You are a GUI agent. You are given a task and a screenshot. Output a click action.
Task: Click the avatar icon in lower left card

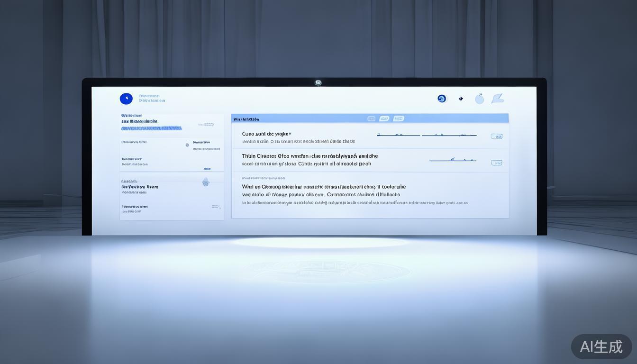pos(206,182)
